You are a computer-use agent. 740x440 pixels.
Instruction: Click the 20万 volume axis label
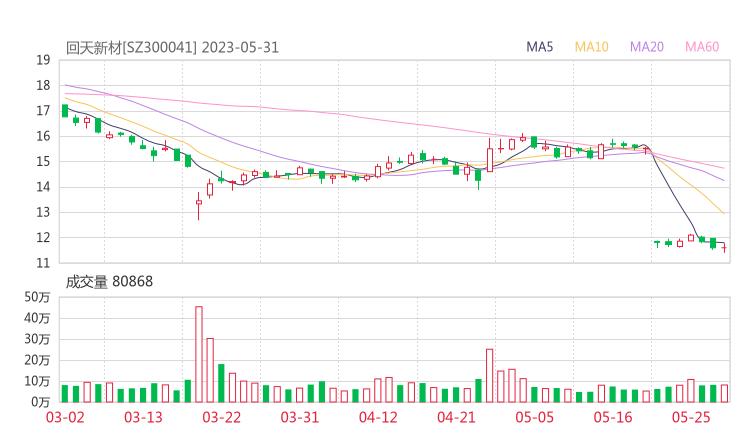pyautogui.click(x=37, y=361)
